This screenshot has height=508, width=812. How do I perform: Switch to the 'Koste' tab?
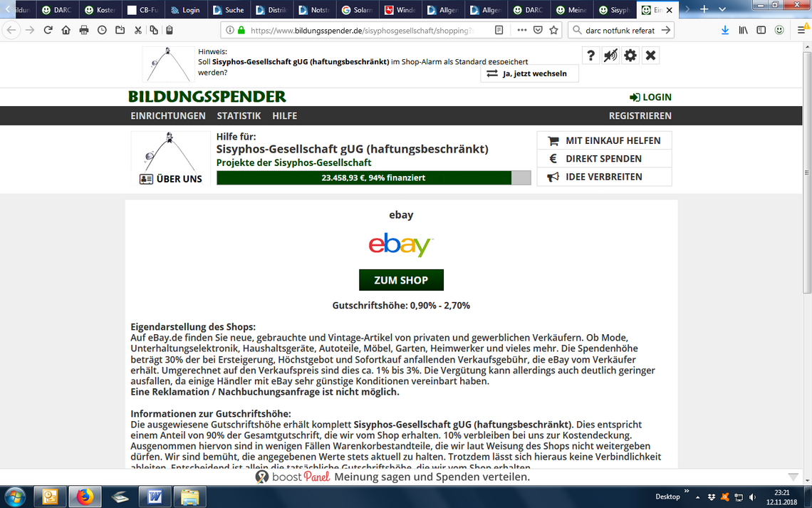coord(100,10)
